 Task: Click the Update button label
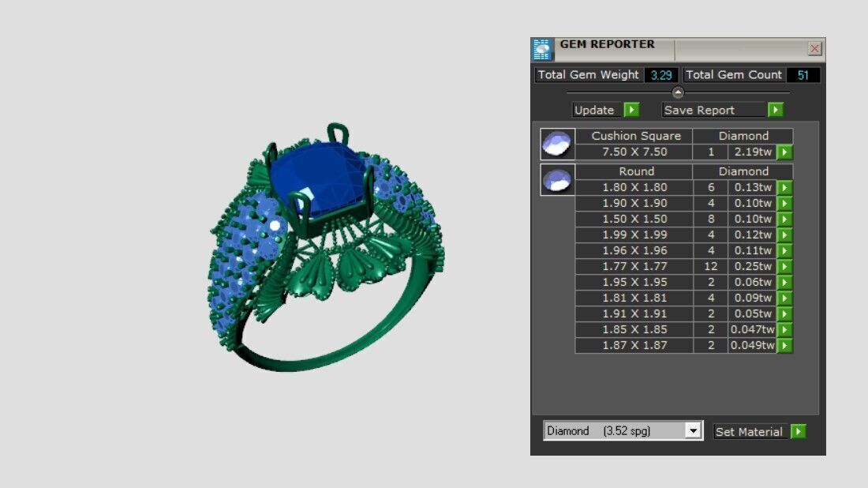coord(594,111)
